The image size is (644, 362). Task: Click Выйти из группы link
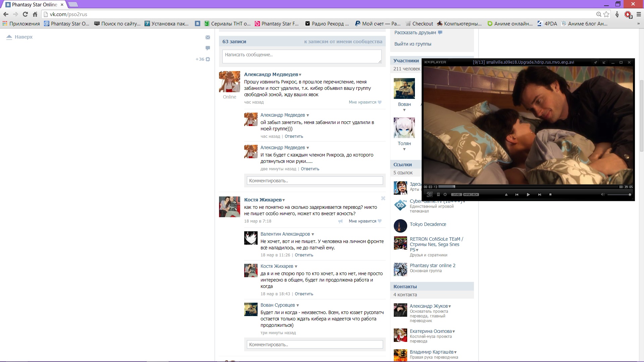[413, 44]
